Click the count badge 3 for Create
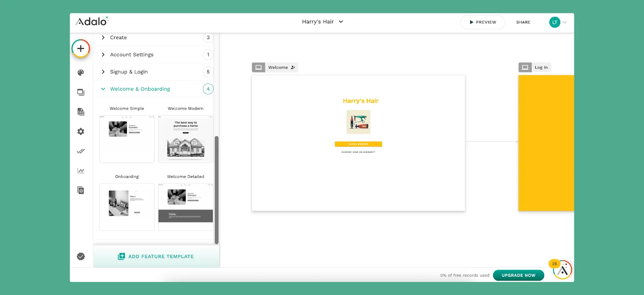 (x=208, y=37)
